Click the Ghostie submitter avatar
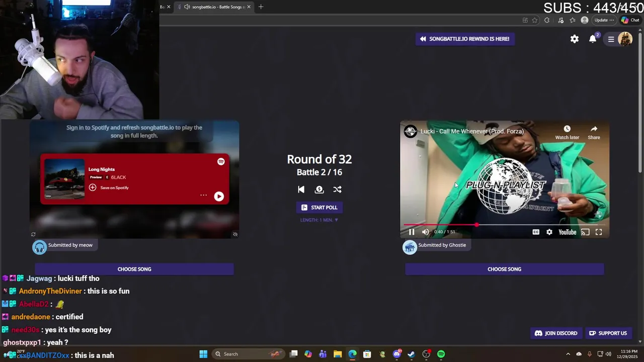Screen dimensions: 644x362 click(x=410, y=247)
